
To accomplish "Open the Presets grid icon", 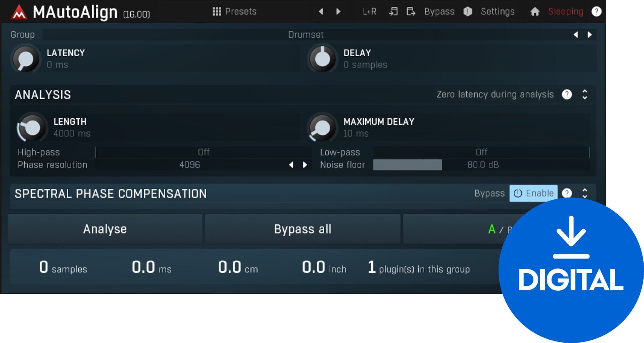I will pos(217,12).
